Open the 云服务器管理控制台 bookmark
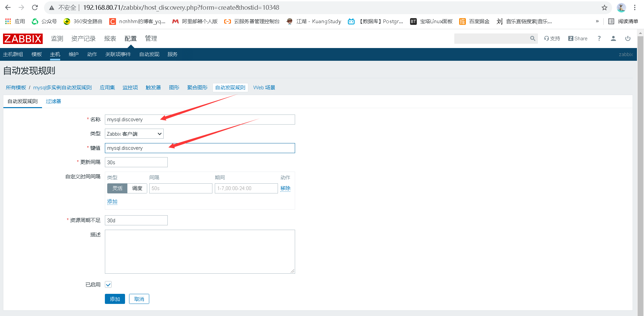Screen dimensions: 644x316 point(252,21)
